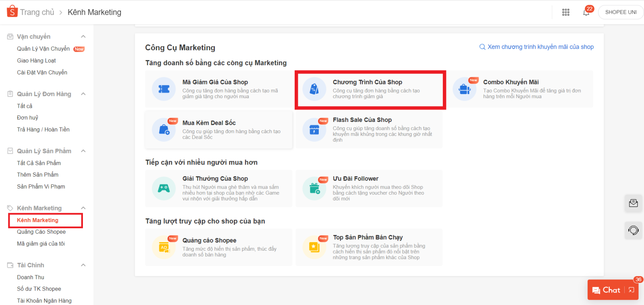
Task: Click the Flash Sale Của Shop icon
Action: pos(314,130)
